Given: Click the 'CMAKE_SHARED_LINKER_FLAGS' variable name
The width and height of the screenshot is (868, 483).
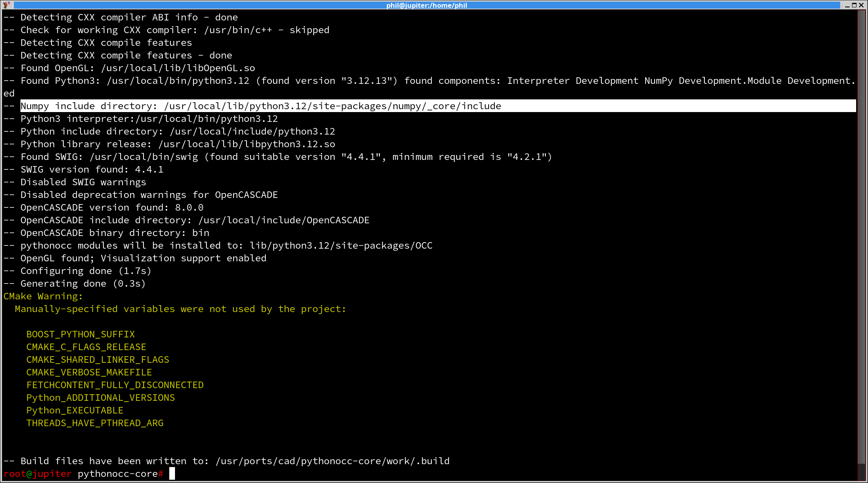Looking at the screenshot, I should pyautogui.click(x=98, y=359).
